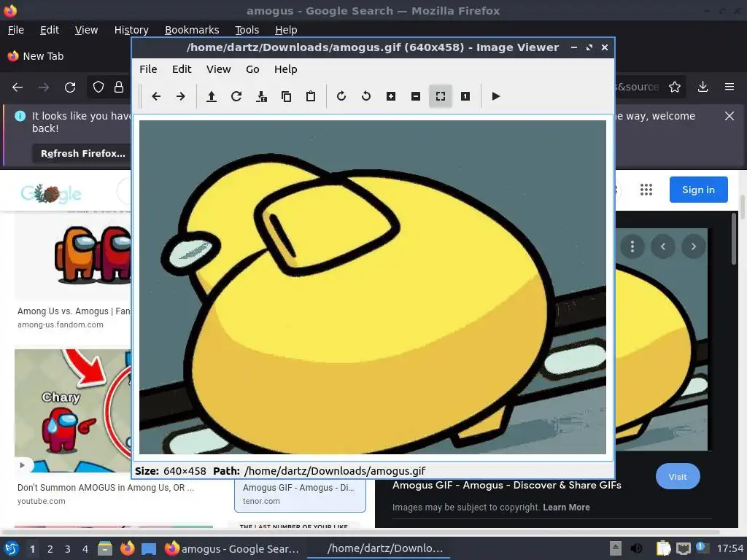747x560 pixels.
Task: Click Chary video thumbnail
Action: coord(73,411)
